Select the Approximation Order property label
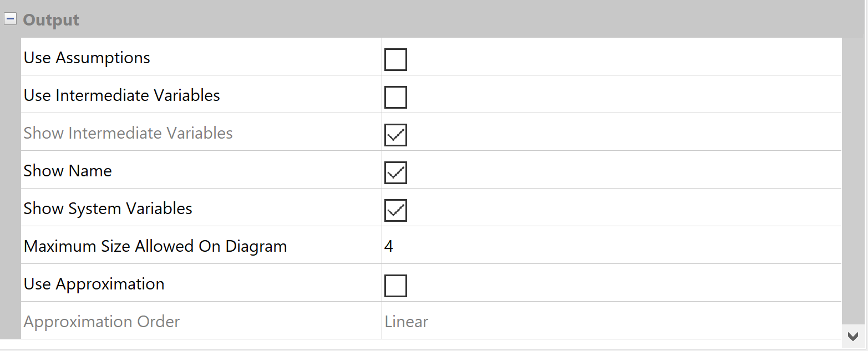Screen dimensions: 868x351 coord(101,322)
